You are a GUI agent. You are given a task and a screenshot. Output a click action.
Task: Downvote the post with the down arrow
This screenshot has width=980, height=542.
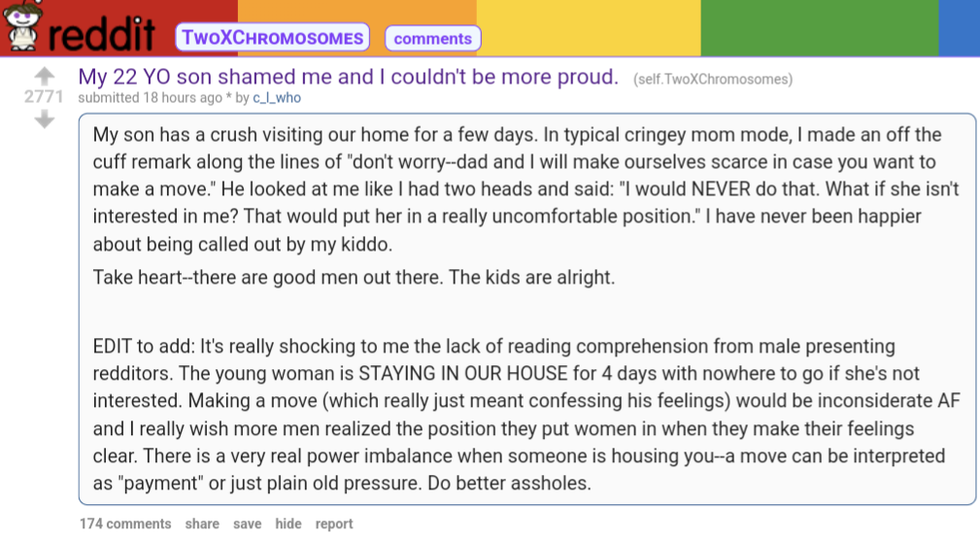[44, 119]
